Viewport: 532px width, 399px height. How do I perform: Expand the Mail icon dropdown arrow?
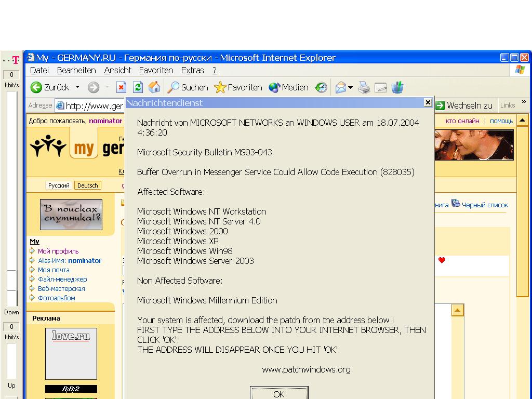point(351,87)
